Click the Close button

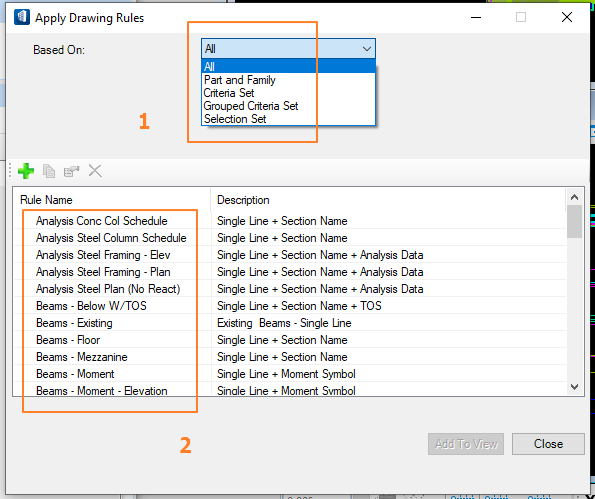point(548,444)
